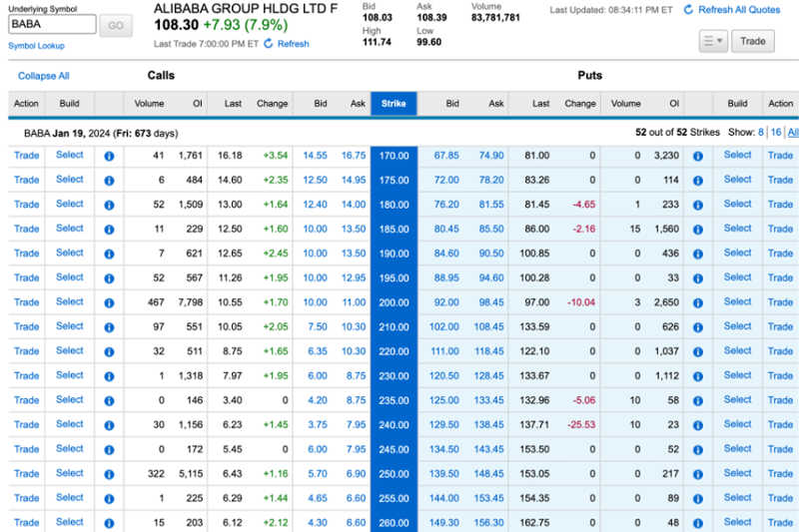
Task: Open calls info icon for 200.00 strike
Action: (x=109, y=302)
